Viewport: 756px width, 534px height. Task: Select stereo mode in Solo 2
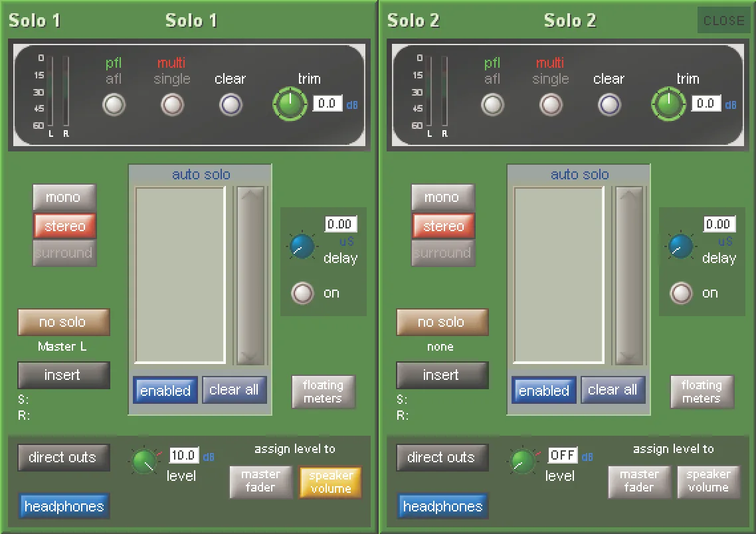click(x=443, y=226)
